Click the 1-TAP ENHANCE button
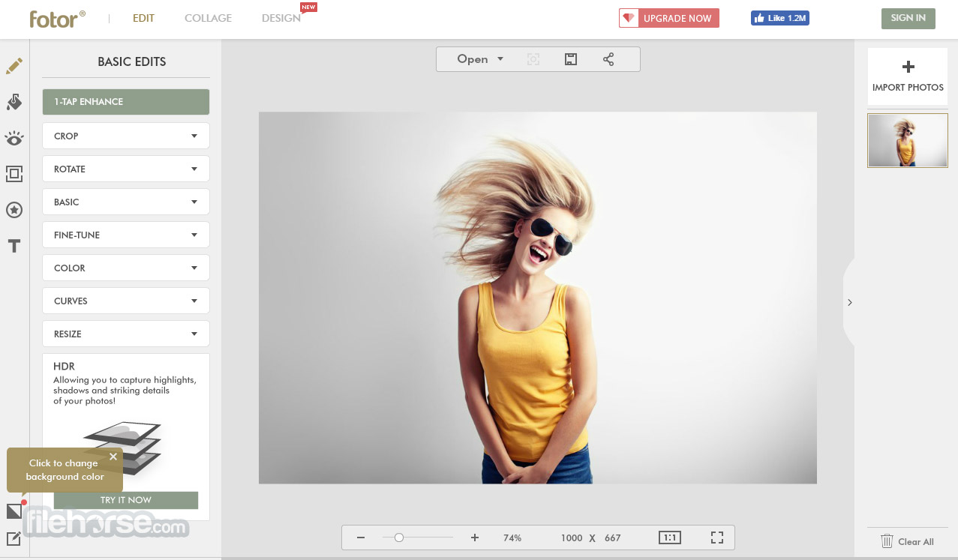 (x=126, y=102)
